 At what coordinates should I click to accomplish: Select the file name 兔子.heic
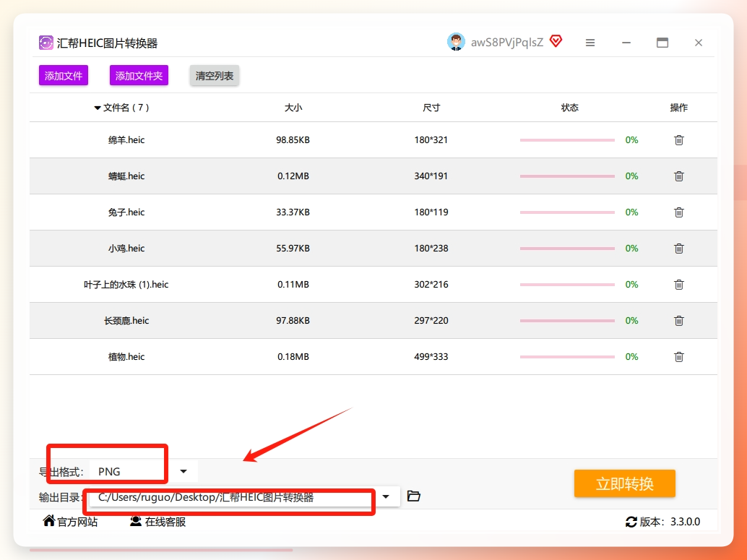(126, 212)
